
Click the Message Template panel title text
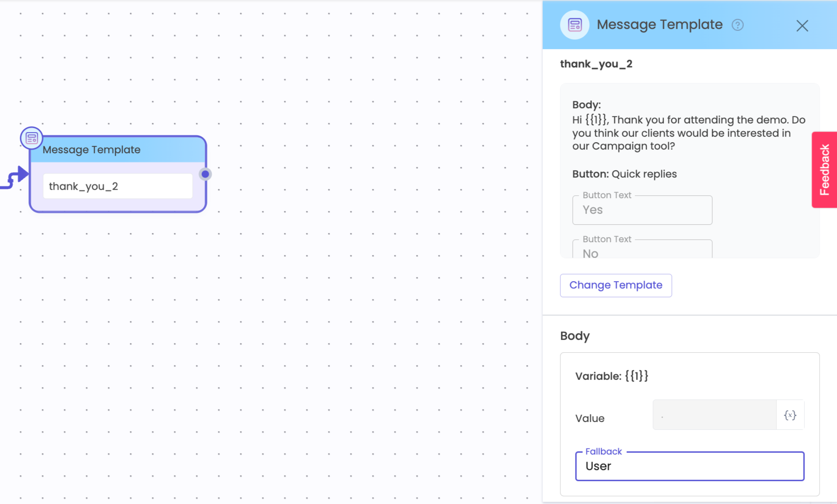pos(659,25)
